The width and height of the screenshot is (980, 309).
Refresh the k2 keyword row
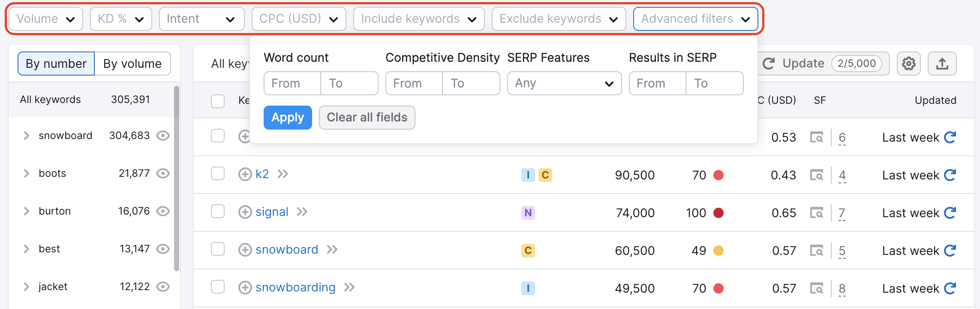pyautogui.click(x=950, y=175)
